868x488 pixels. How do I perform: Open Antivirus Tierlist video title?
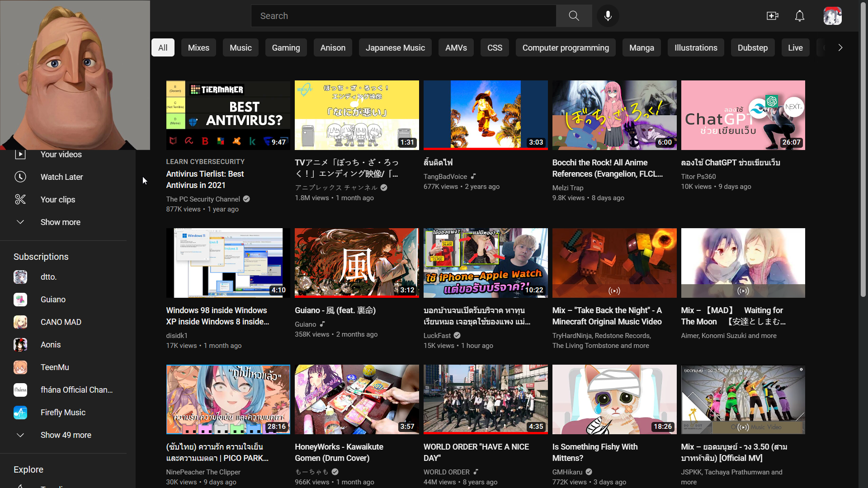(205, 179)
